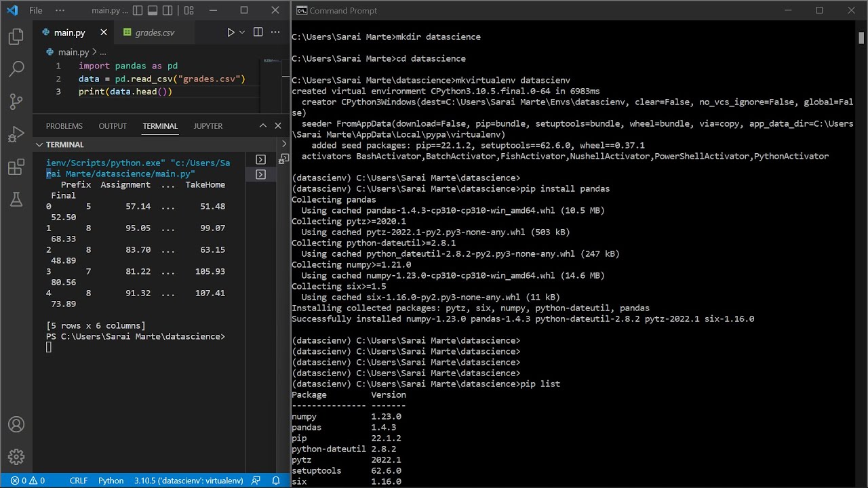This screenshot has height=488, width=868.
Task: Click the Command Prompt window icon
Action: [302, 10]
